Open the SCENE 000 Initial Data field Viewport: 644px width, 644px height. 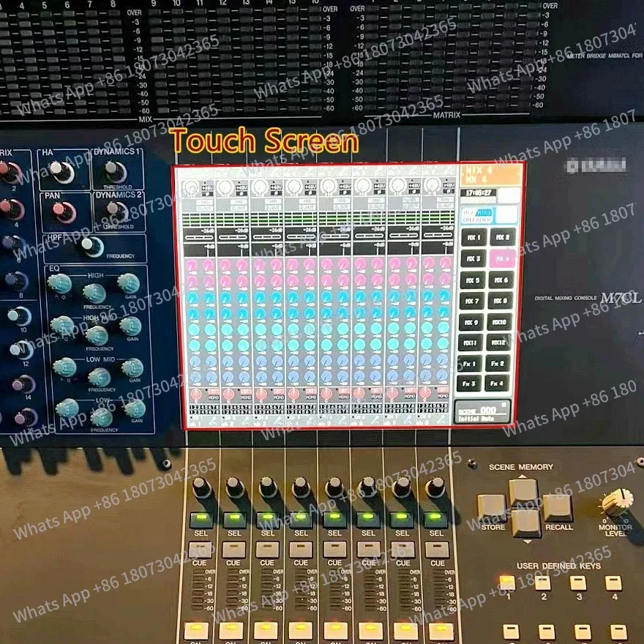pyautogui.click(x=482, y=412)
